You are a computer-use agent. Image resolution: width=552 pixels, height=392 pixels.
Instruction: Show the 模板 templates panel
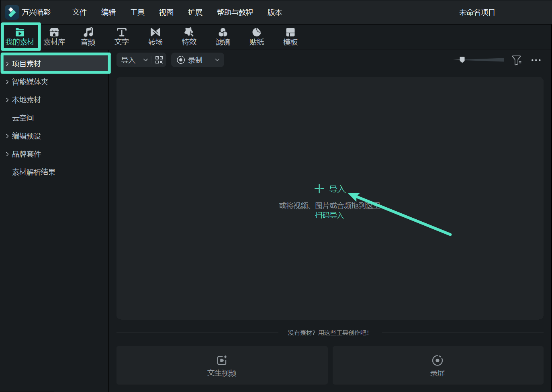290,37
